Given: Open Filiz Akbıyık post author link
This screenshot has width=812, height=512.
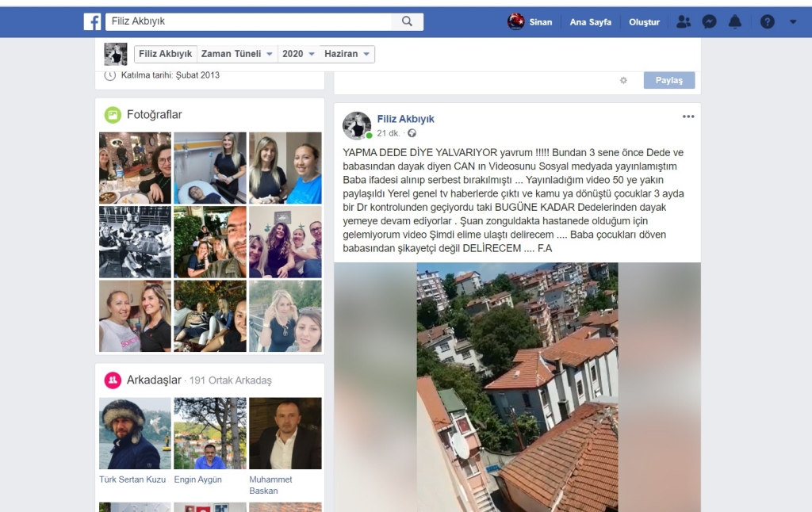Looking at the screenshot, I should point(405,119).
